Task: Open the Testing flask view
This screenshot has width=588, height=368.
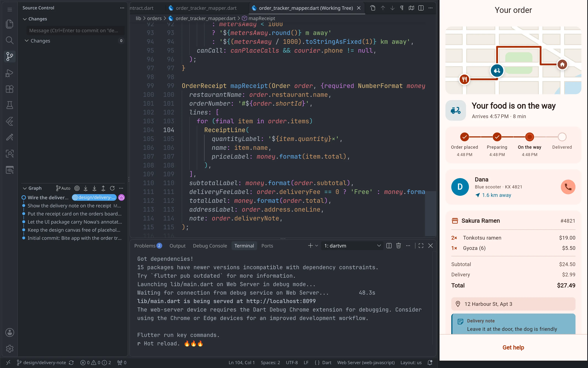Action: (10, 105)
